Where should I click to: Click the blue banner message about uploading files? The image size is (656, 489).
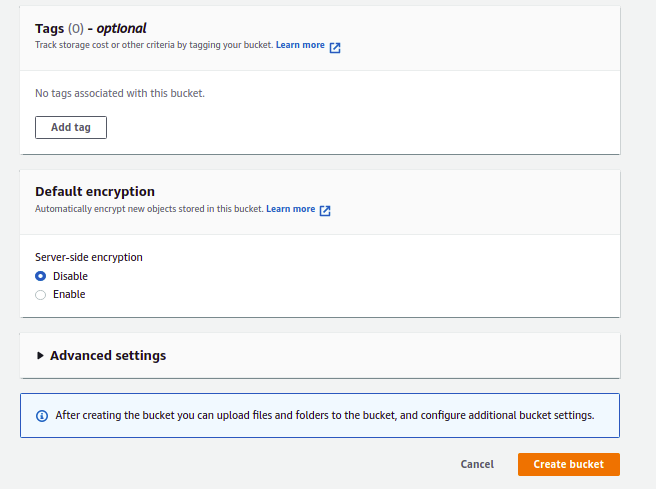[x=325, y=415]
